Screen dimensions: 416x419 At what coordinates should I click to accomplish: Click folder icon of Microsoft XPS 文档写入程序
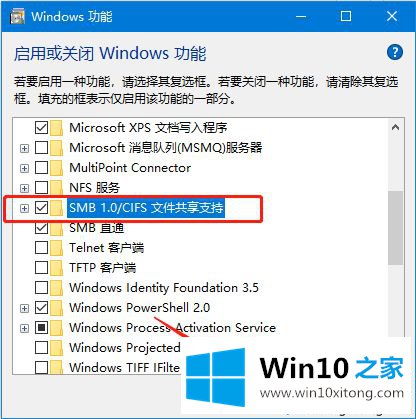(56, 128)
